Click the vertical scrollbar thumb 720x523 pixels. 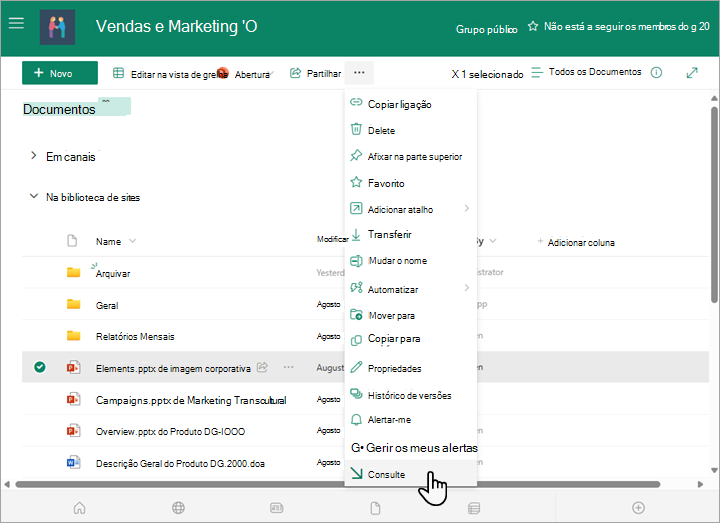coord(714,204)
